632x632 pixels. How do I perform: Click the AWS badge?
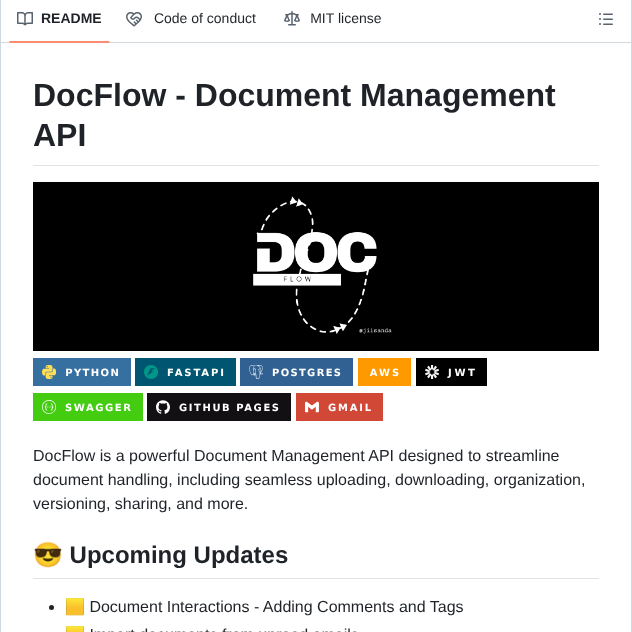click(385, 372)
